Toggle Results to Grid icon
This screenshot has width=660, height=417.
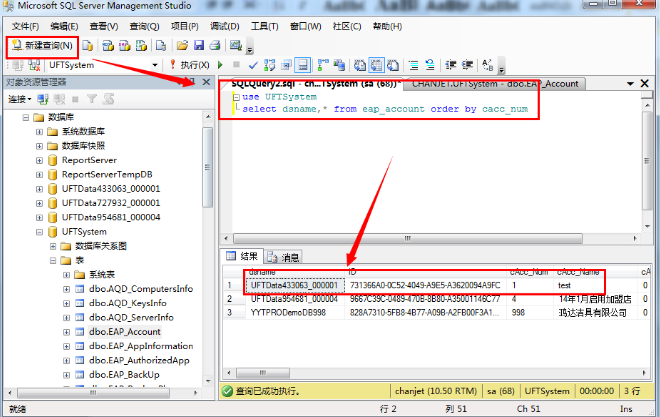tap(376, 65)
